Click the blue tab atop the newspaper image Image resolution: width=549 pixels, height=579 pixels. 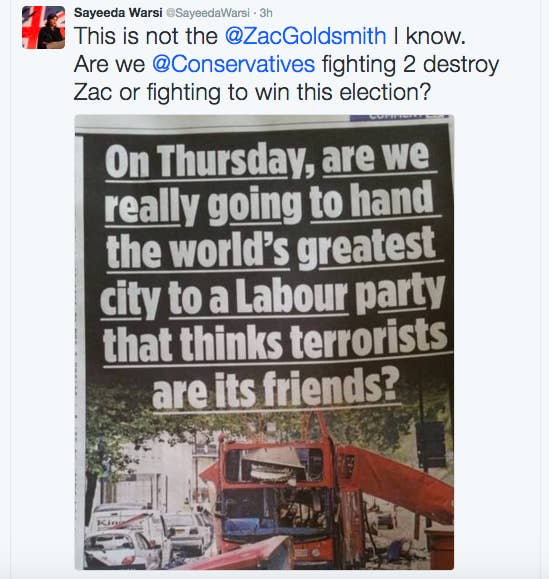pyautogui.click(x=399, y=117)
